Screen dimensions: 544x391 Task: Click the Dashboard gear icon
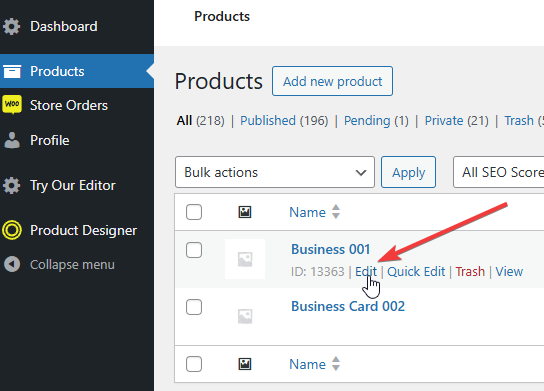[12, 27]
